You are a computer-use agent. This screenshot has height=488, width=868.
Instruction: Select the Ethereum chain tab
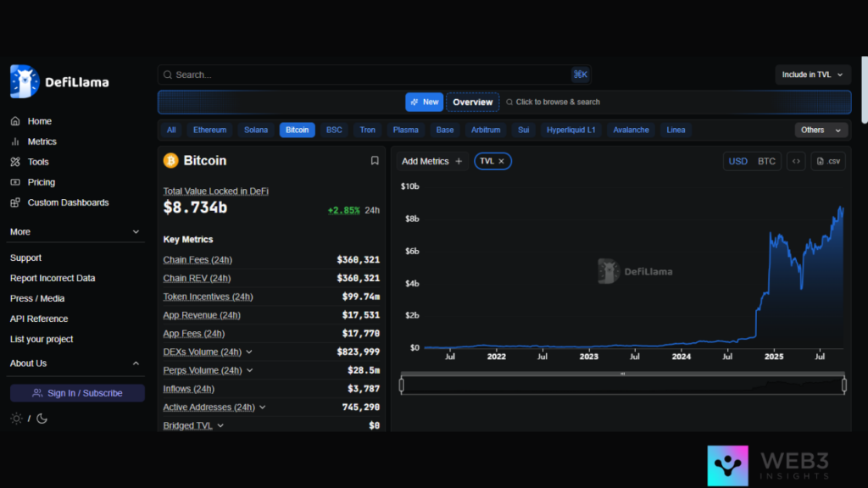(x=209, y=130)
